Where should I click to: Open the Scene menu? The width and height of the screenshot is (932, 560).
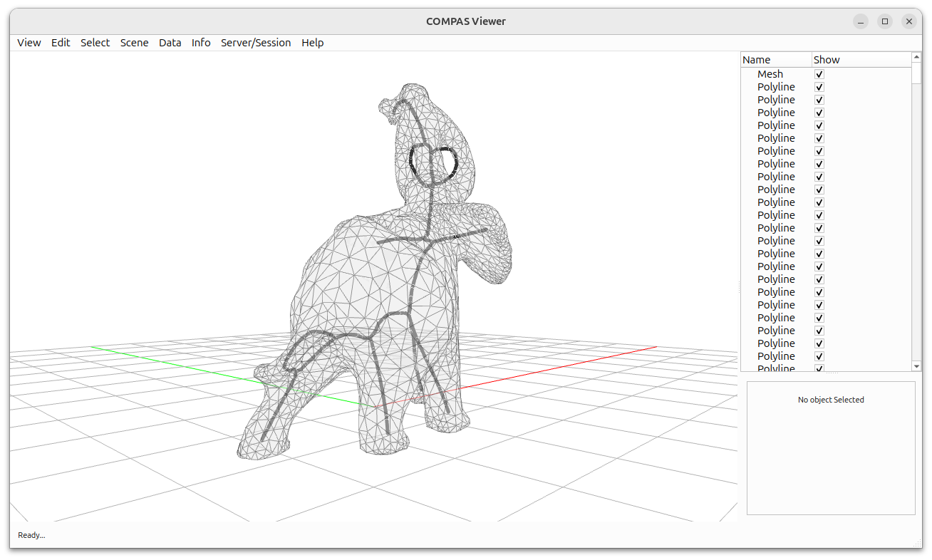134,43
